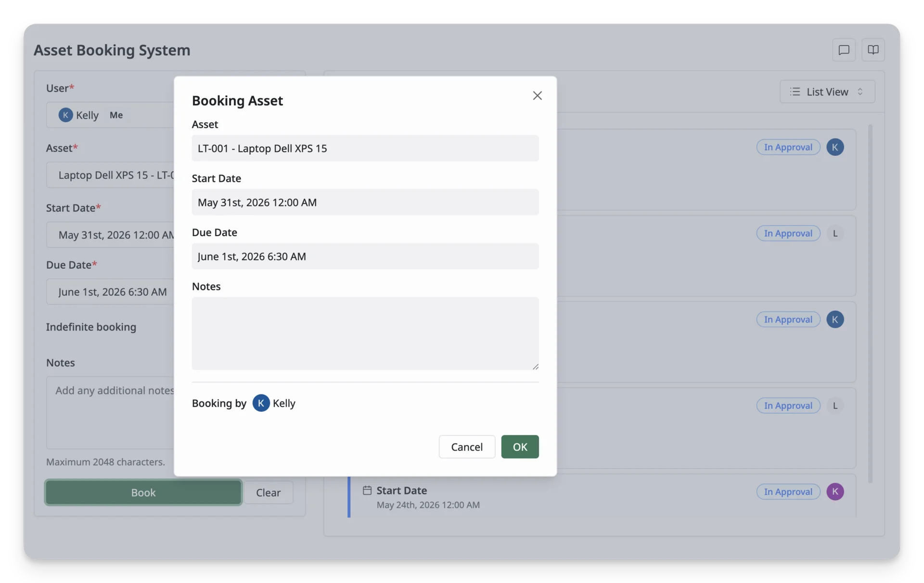Click In Approval badge on May 24th card

pyautogui.click(x=788, y=491)
